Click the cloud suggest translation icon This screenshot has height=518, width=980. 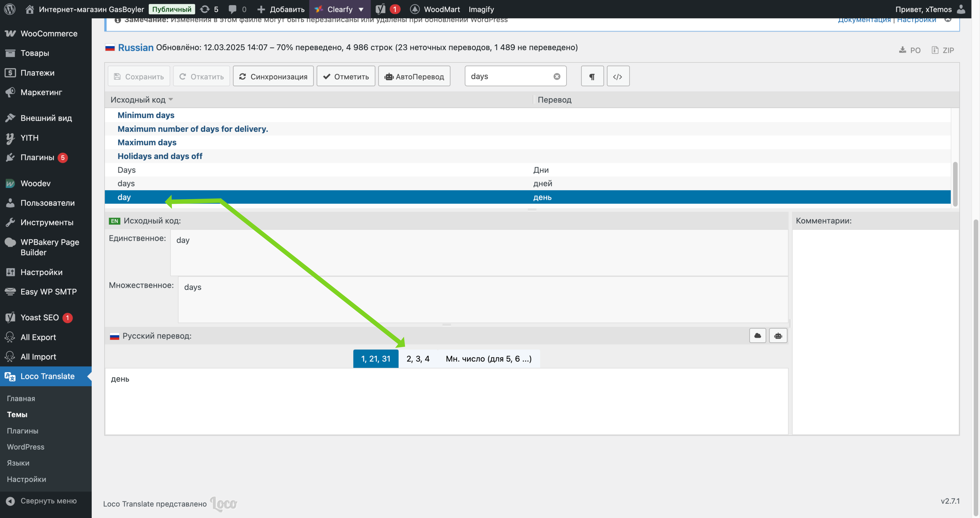pyautogui.click(x=757, y=335)
